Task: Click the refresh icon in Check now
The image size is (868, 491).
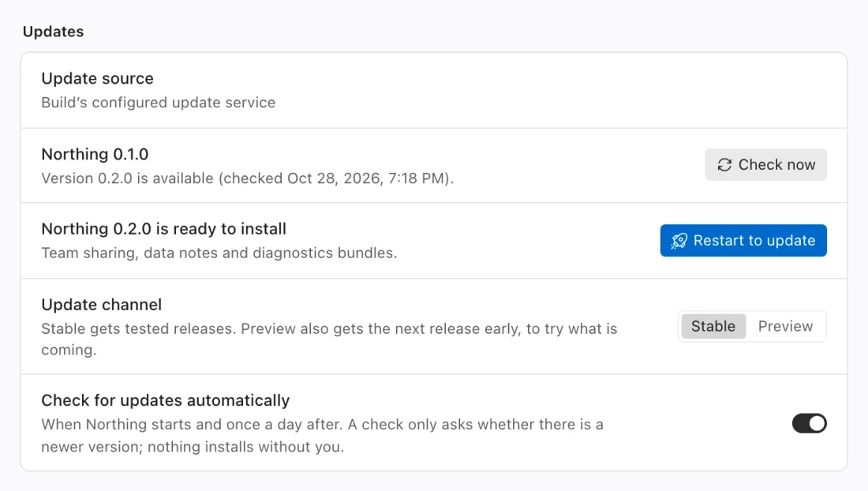Action: click(x=724, y=165)
